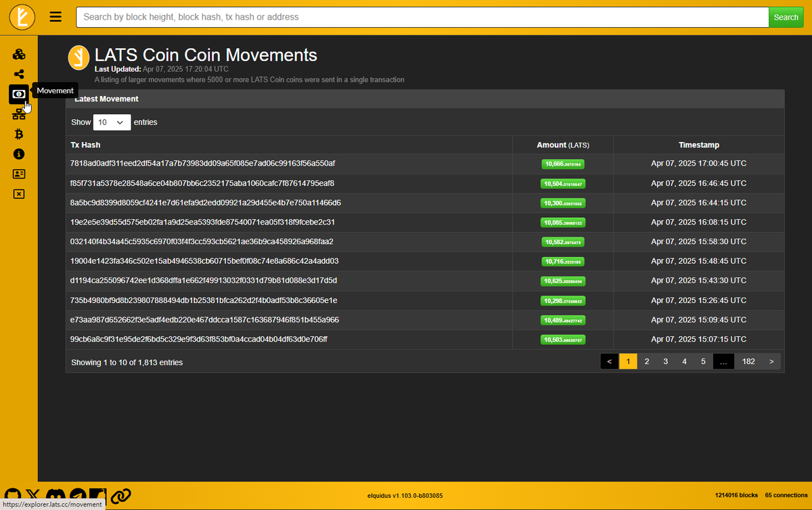Open transaction 8a5bc9d8399d8059cf42… hash link

click(205, 203)
